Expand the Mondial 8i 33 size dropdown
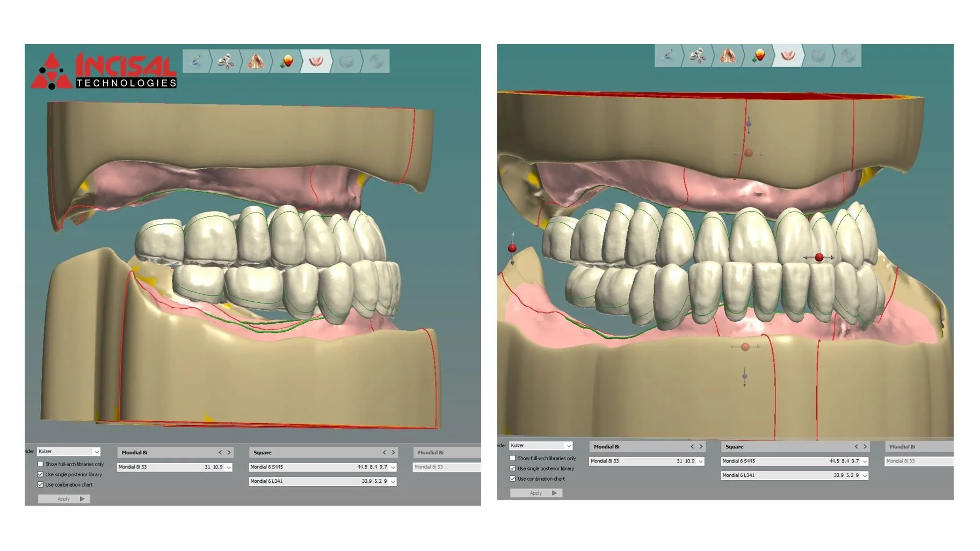This screenshot has width=980, height=551. pos(228,467)
